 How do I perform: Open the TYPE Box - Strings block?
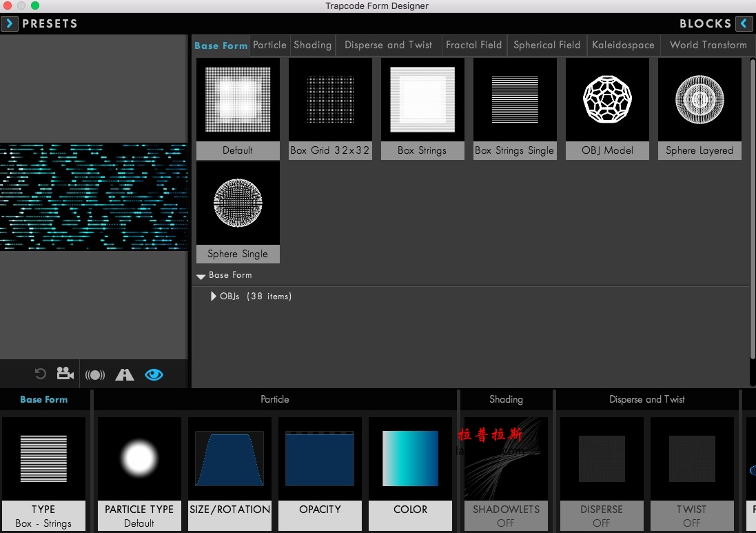(44, 474)
